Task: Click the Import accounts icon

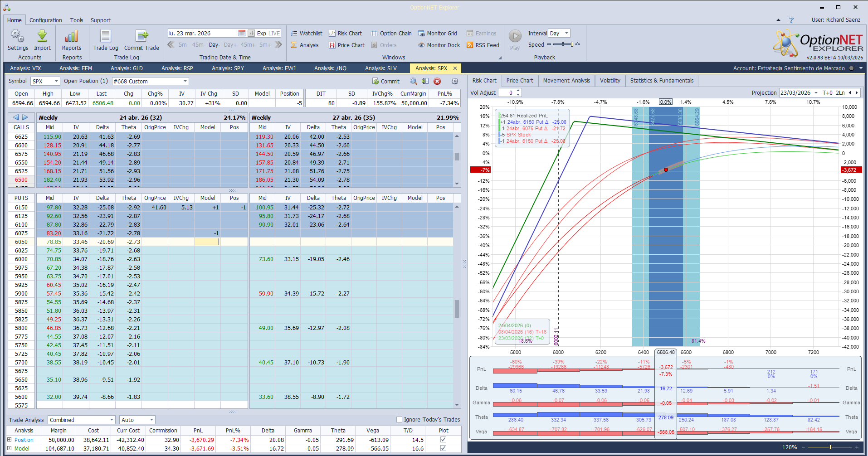Action: [x=42, y=40]
